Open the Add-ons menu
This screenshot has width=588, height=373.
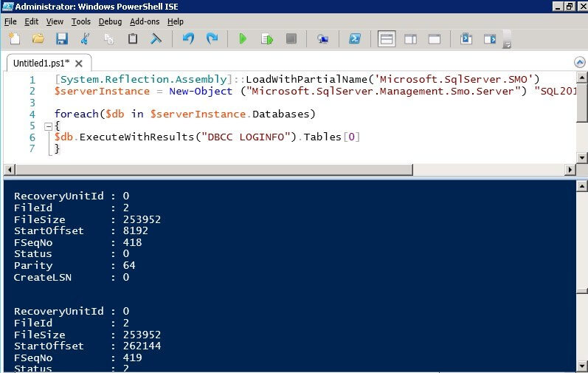(145, 21)
